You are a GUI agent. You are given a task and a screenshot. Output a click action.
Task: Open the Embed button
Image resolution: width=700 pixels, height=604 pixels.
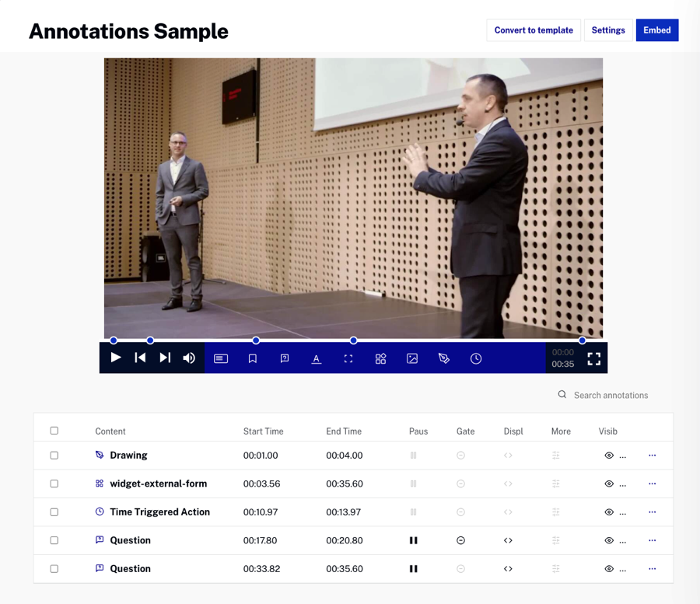pos(656,30)
